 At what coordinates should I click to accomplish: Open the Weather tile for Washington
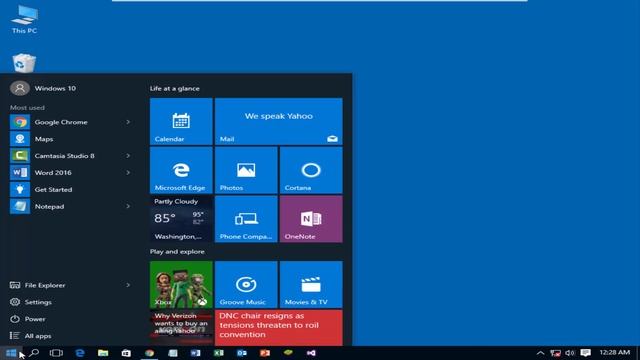pos(181,219)
